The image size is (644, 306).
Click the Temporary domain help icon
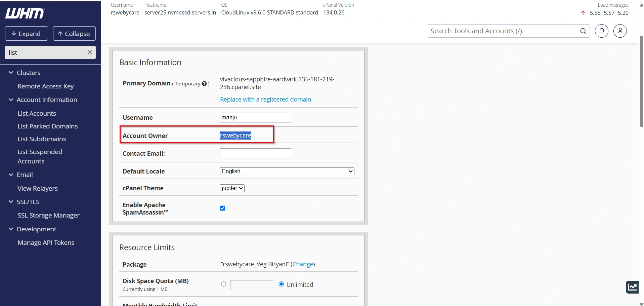pyautogui.click(x=204, y=84)
